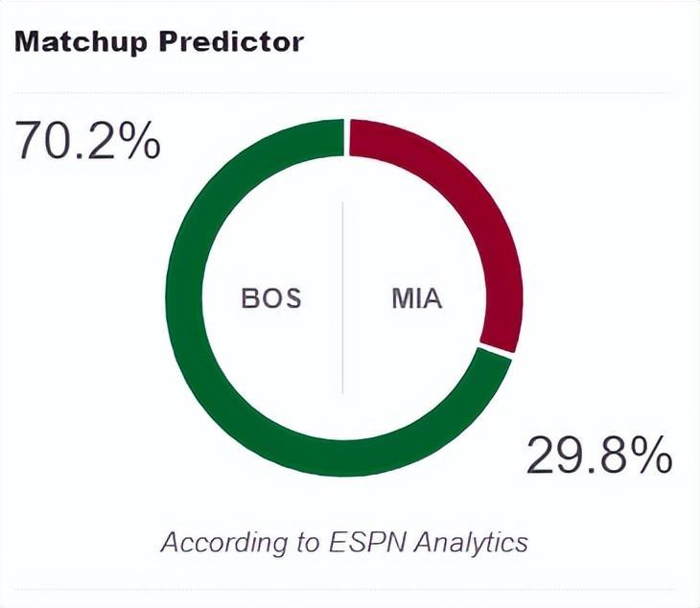
Task: Click the 70.2% win probability
Action: click(x=87, y=140)
